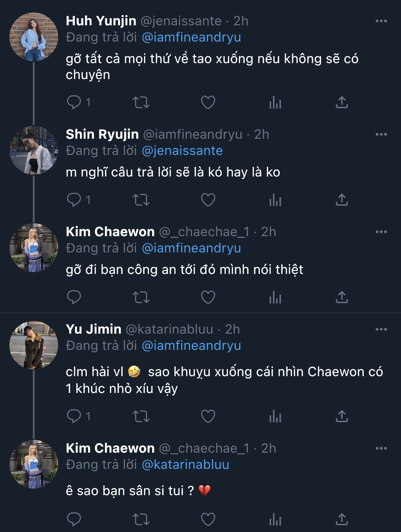The width and height of the screenshot is (401, 532).
Task: Open more options on Shin Ryujin's tweet
Action: [x=381, y=135]
